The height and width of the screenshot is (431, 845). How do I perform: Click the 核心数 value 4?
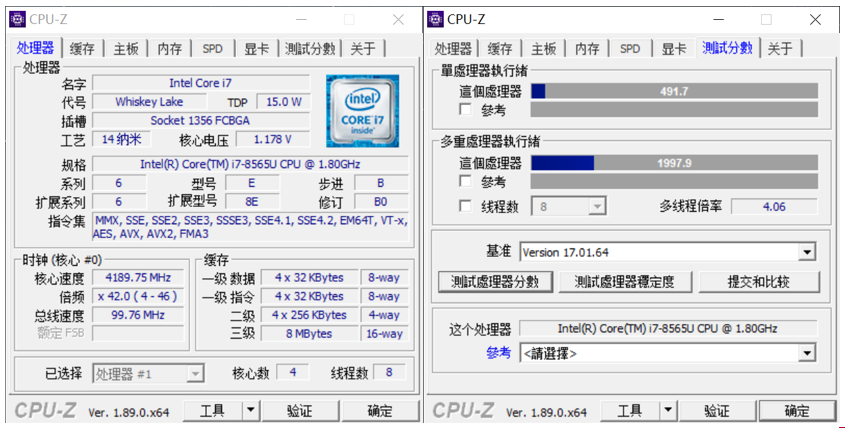(x=293, y=372)
